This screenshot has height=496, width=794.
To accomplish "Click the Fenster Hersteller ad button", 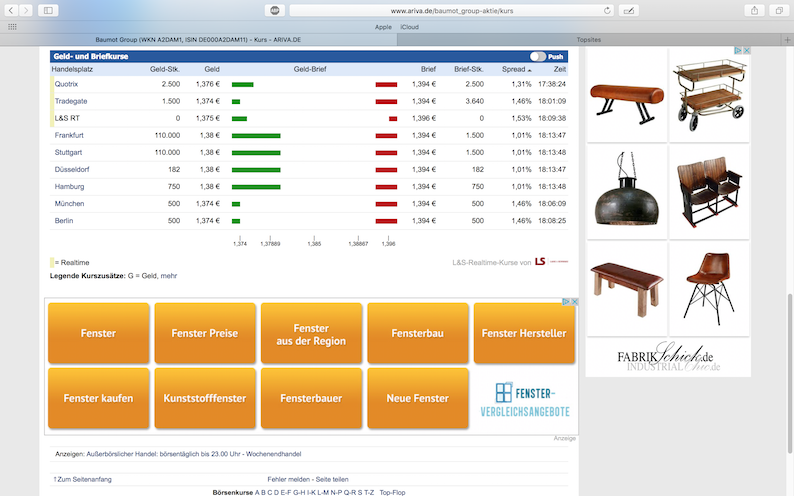I will coord(524,333).
